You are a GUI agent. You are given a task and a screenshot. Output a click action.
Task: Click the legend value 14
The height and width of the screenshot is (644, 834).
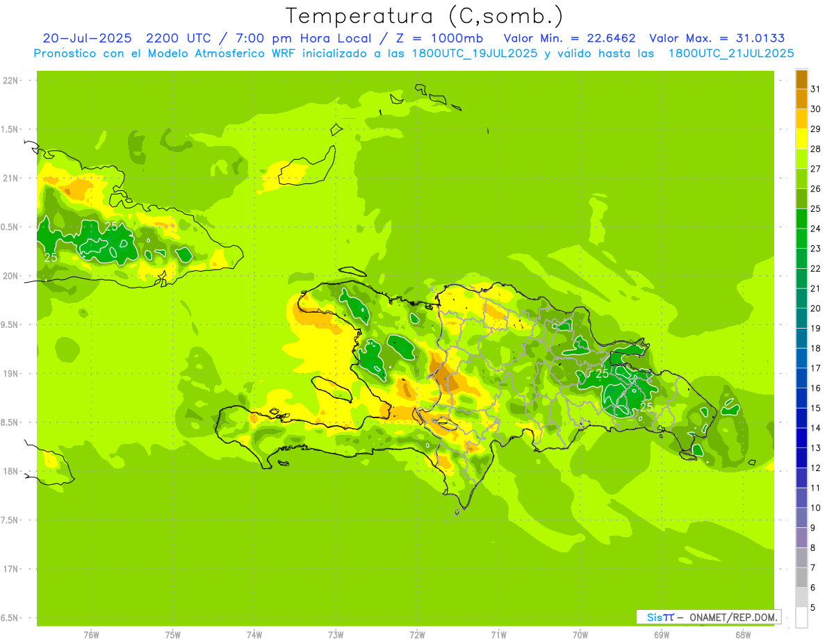816,428
